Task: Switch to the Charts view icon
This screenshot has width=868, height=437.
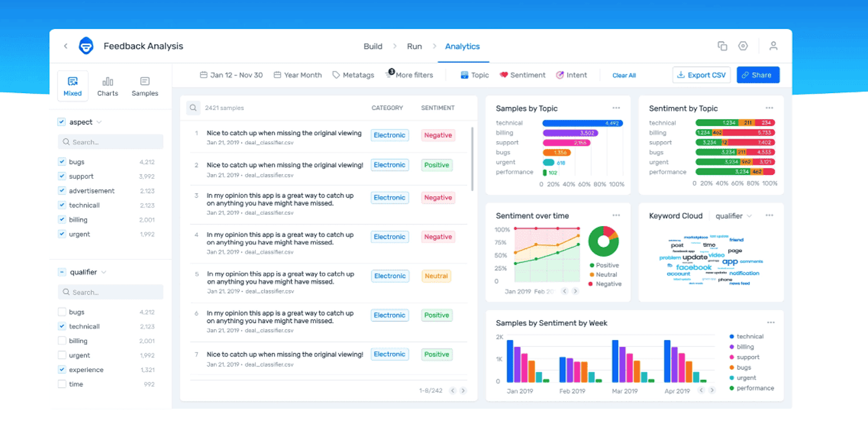Action: tap(108, 86)
